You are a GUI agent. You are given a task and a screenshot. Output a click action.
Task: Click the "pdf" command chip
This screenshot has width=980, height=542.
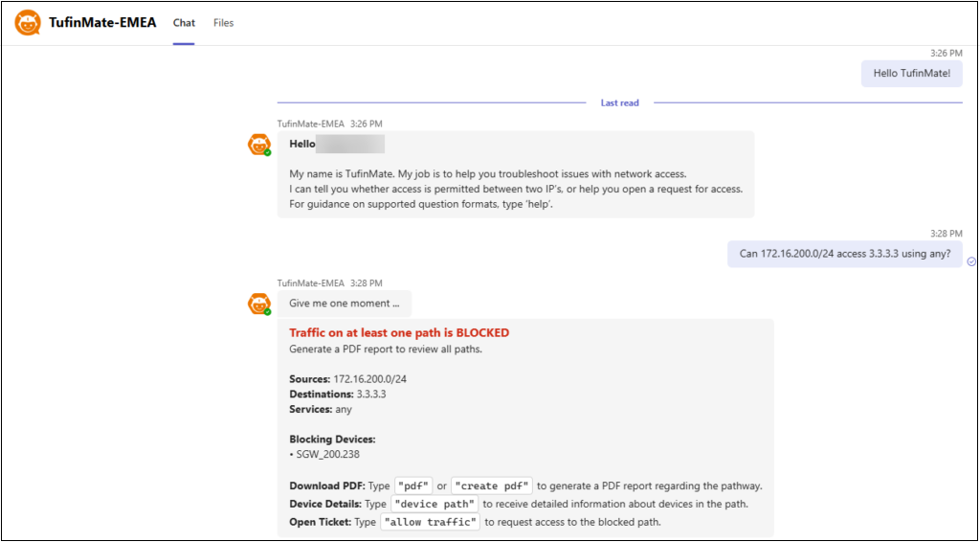coord(413,486)
